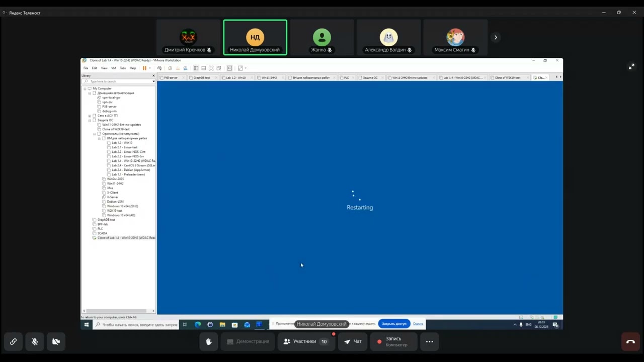
Task: Select BPF-lab in the library tree
Action: [102, 224]
